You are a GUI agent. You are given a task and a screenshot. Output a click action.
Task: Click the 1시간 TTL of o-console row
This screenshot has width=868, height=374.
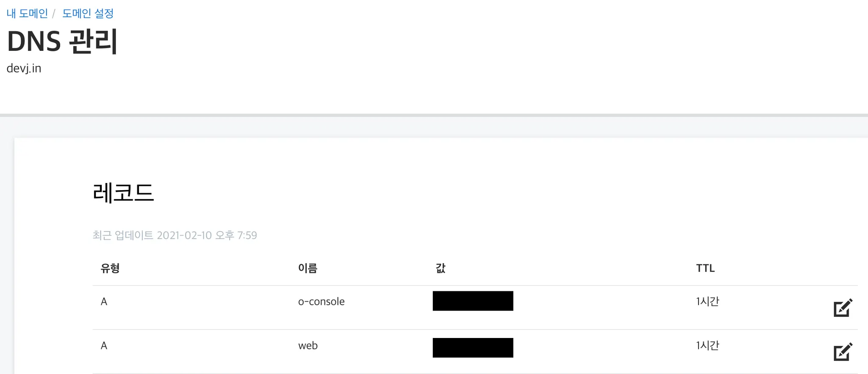click(x=707, y=302)
